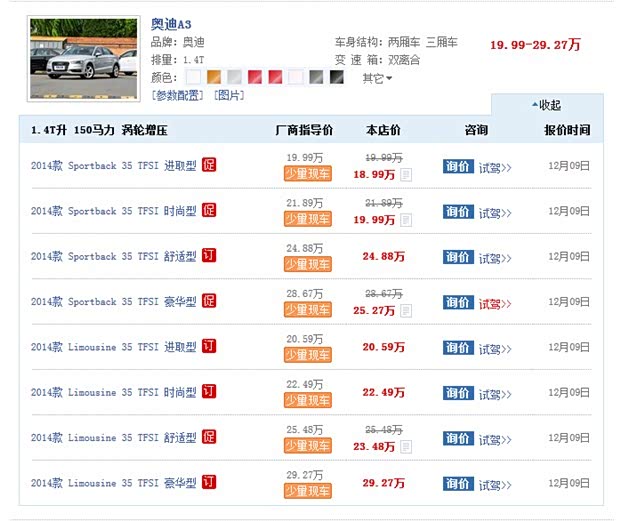
Task: Click 少量现车 badge under 24.88万 guide price
Action: [x=308, y=264]
